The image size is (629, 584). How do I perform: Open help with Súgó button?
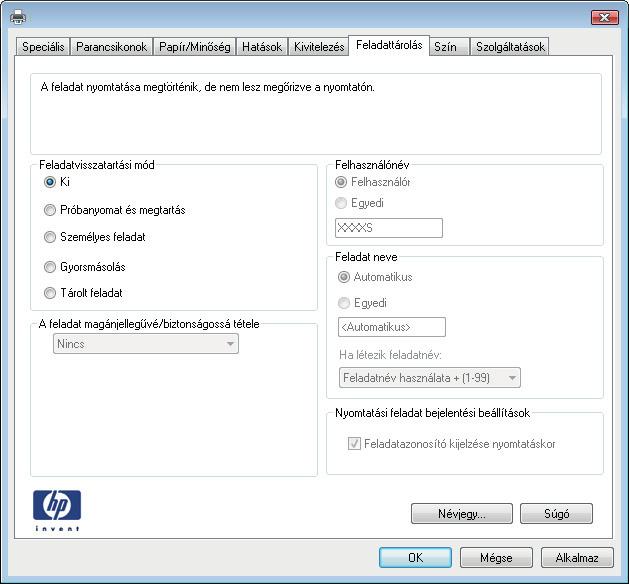click(556, 514)
